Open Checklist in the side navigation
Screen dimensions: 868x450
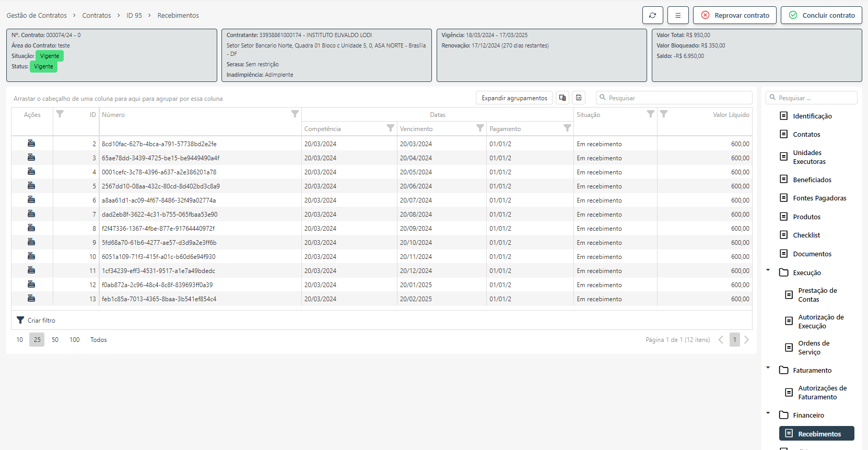(806, 235)
